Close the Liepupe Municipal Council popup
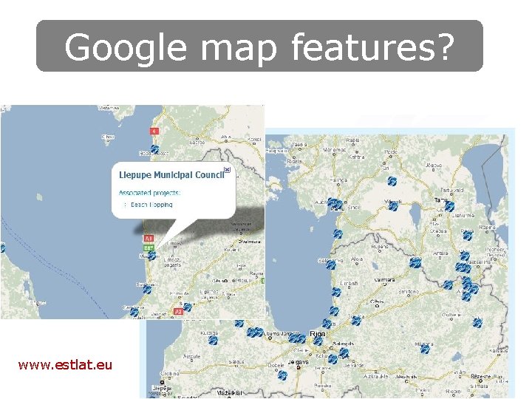The image size is (532, 399). pos(228,170)
